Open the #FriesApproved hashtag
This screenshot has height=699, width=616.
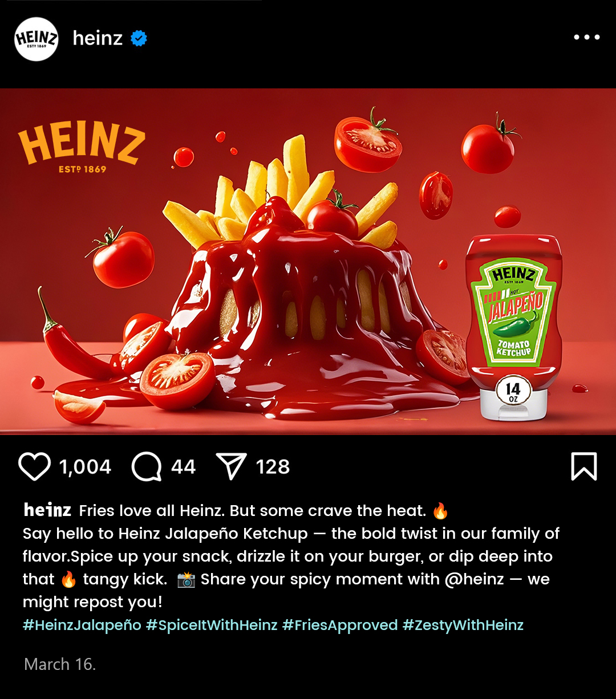(x=340, y=625)
